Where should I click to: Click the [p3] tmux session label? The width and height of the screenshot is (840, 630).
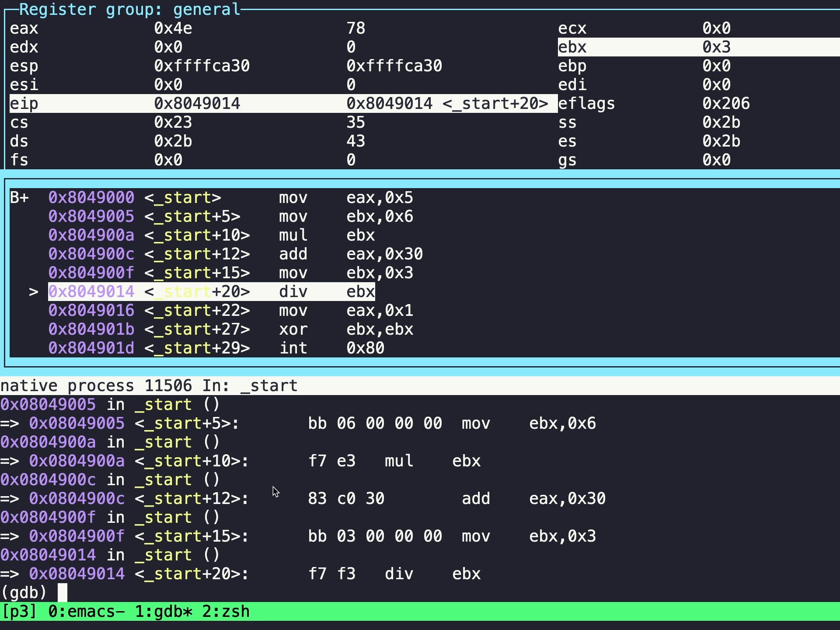pyautogui.click(x=19, y=612)
